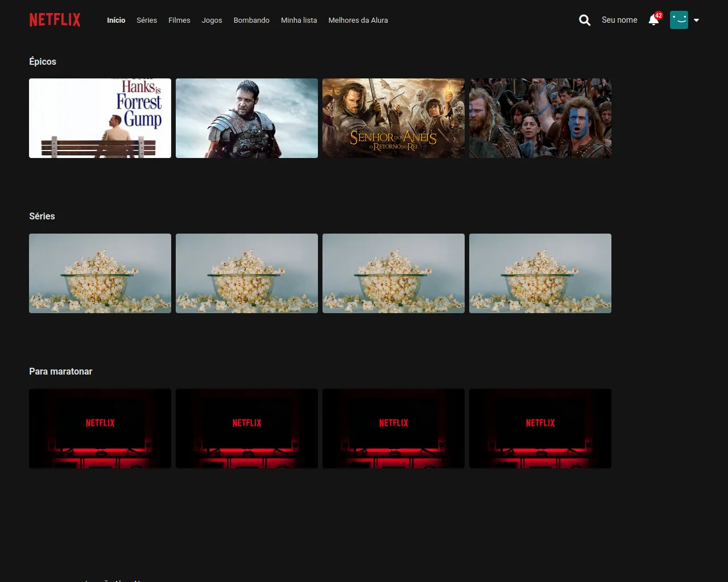The image size is (728, 582).
Task: Expand the profile menu caret arrow
Action: (x=696, y=20)
